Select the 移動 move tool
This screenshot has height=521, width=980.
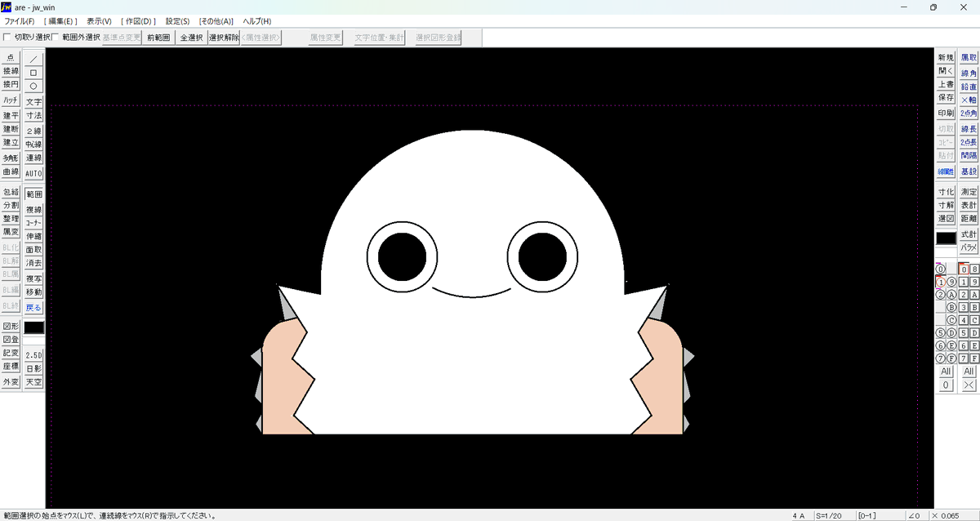coord(33,292)
